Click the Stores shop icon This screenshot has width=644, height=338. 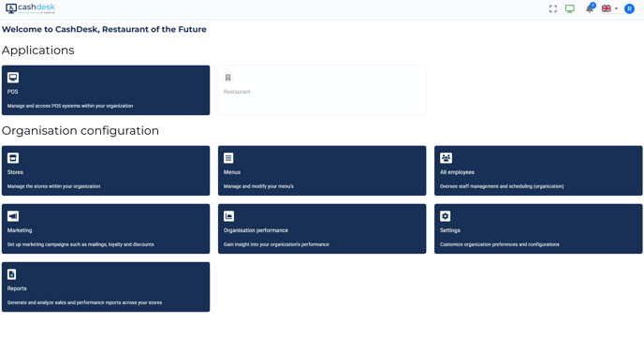13,158
